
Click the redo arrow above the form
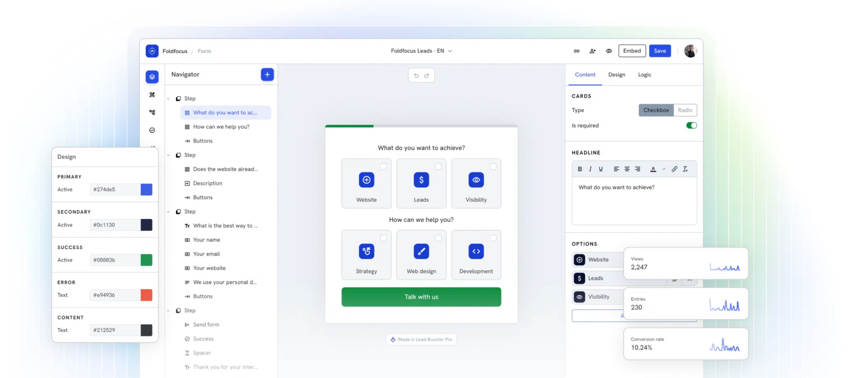[x=426, y=75]
